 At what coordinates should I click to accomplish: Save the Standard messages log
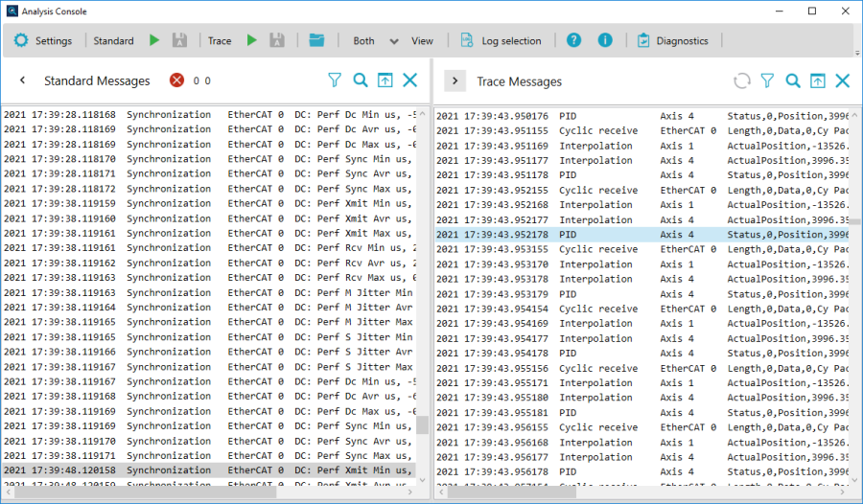(x=179, y=41)
